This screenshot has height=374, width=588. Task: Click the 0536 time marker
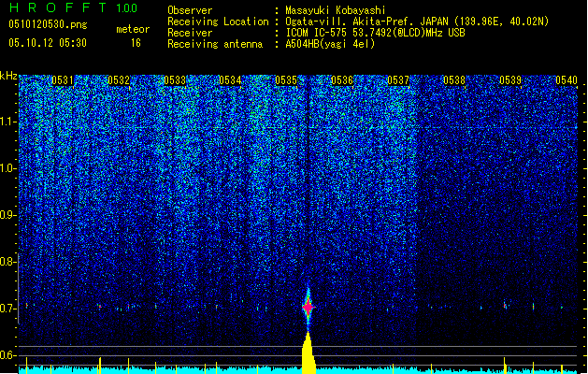click(x=342, y=80)
